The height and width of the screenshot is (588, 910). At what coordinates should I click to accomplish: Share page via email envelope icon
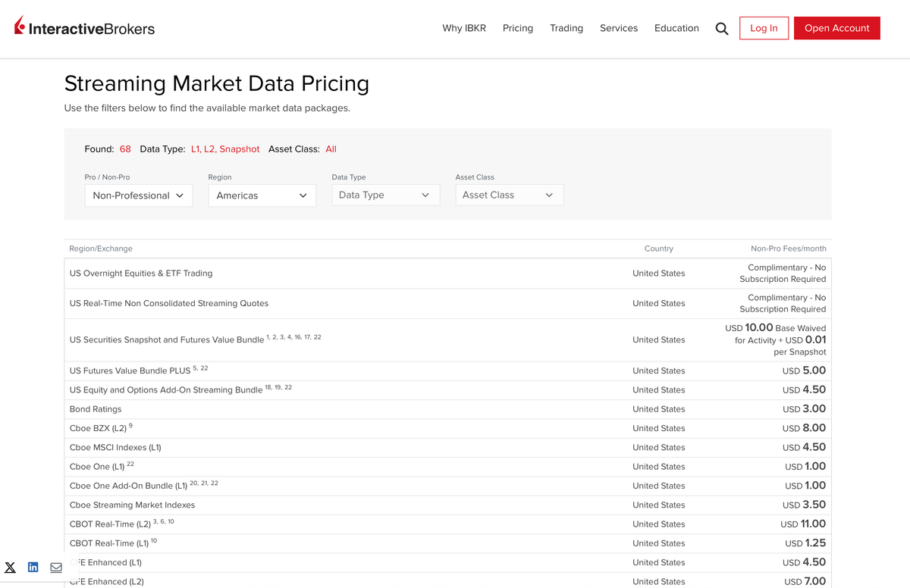tap(56, 568)
